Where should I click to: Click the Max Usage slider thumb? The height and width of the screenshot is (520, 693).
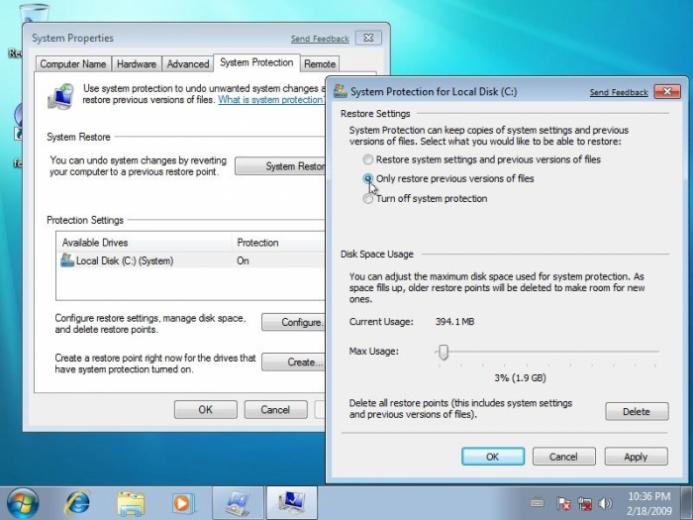(443, 352)
